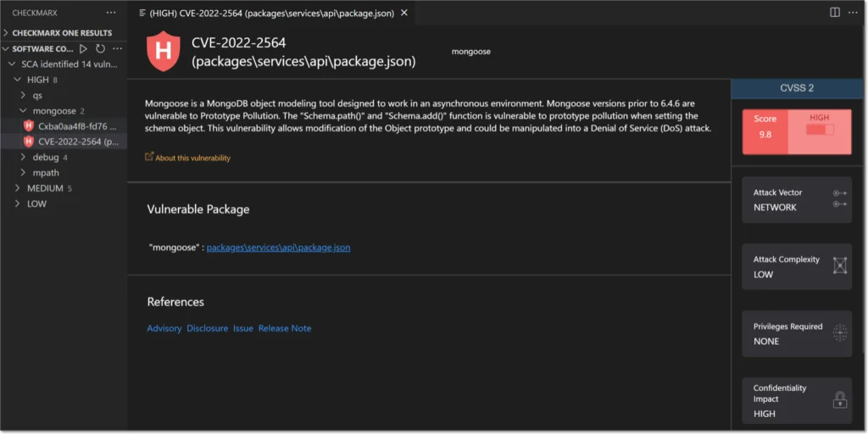Click the Attack Complexity icon

840,265
